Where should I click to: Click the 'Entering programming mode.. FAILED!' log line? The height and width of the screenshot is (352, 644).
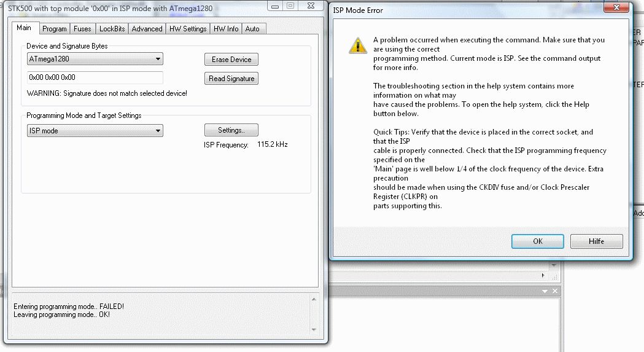tap(69, 307)
